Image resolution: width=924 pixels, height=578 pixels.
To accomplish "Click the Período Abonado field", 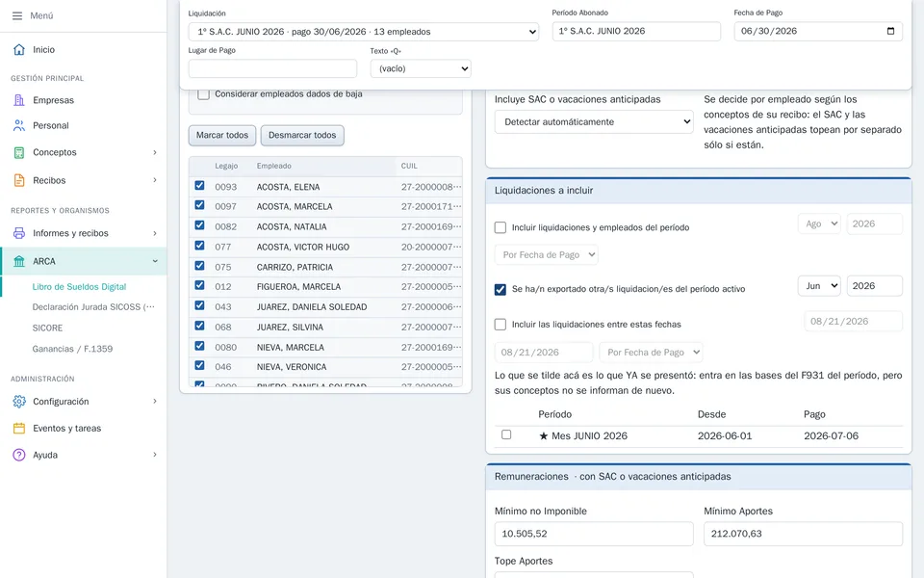I will point(636,31).
